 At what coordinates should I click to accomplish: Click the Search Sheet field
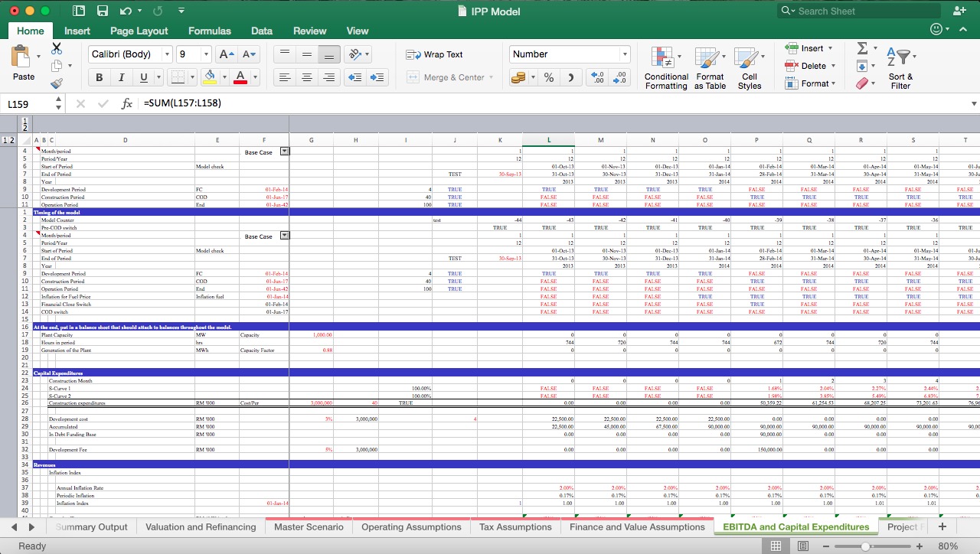coord(857,11)
